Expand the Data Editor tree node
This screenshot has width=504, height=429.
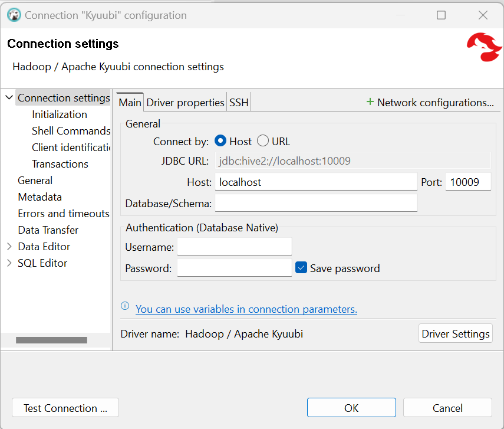coord(9,247)
